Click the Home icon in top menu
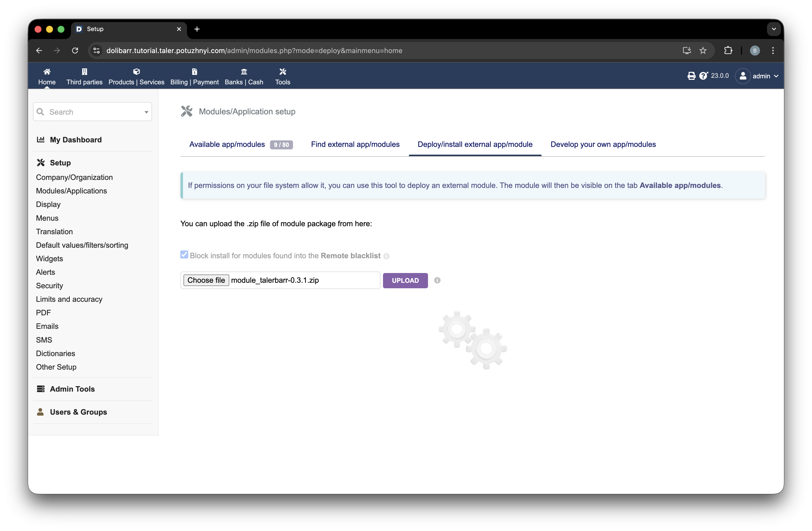The width and height of the screenshot is (812, 531). click(x=47, y=72)
